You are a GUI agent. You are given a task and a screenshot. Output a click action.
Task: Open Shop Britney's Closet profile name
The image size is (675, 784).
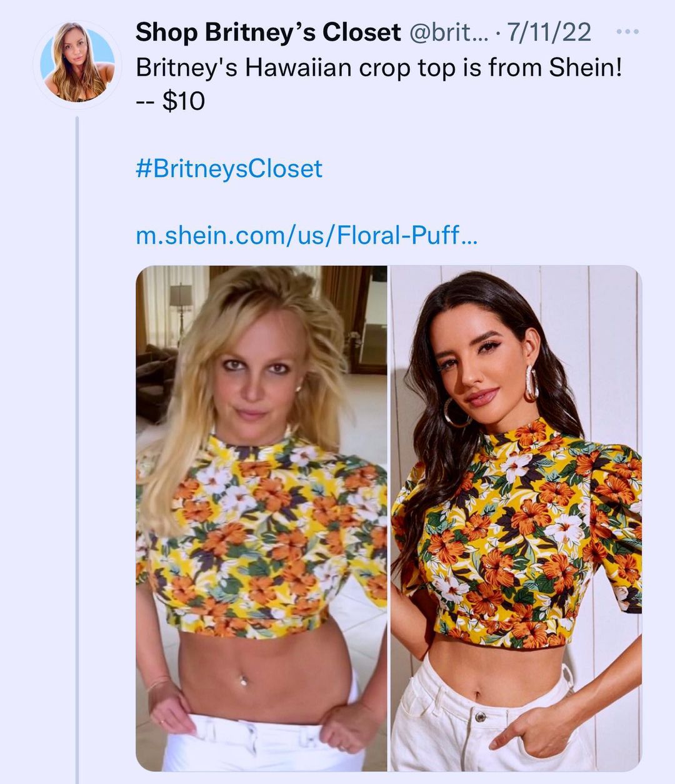pos(268,32)
